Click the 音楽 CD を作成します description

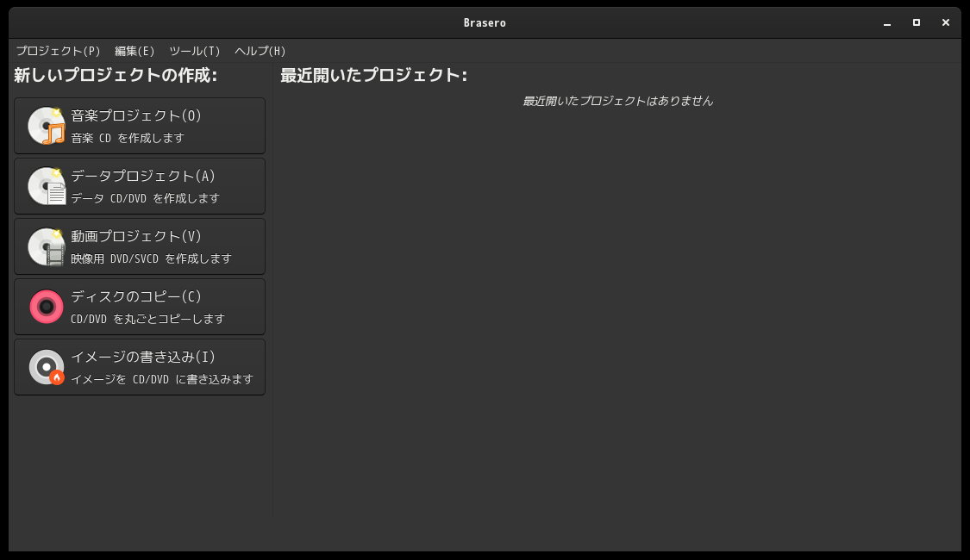(x=128, y=138)
